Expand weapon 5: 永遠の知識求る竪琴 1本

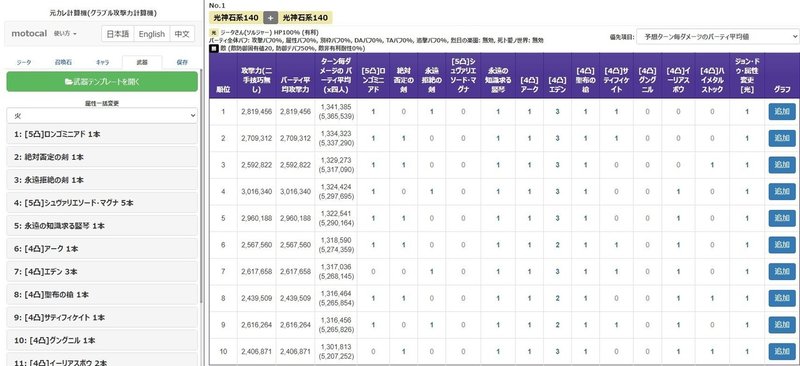(102, 226)
